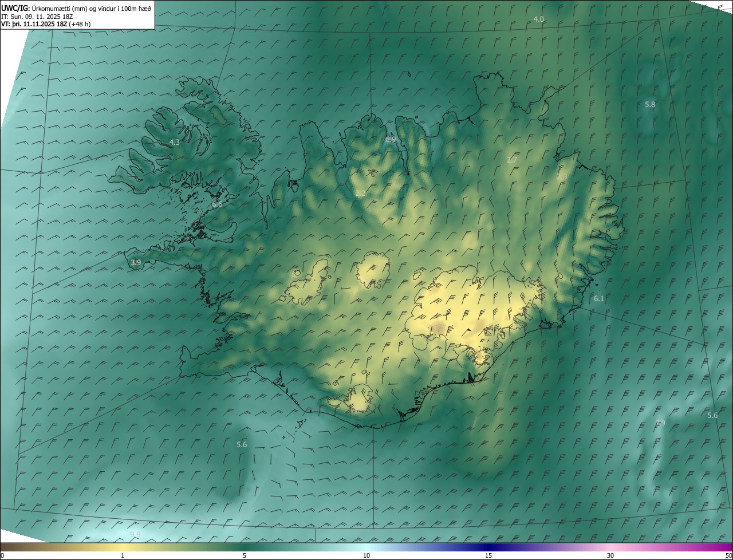Click the 3.9 value at the western peninsula tip
Screen dimensions: 733x560
[x=136, y=262]
